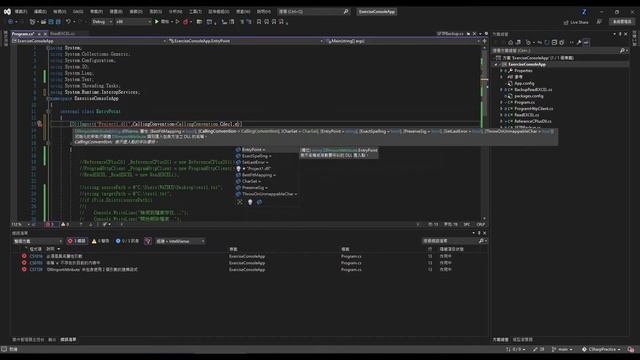
Task: Click the Start Without Debugging outline play icon
Action: [178, 22]
